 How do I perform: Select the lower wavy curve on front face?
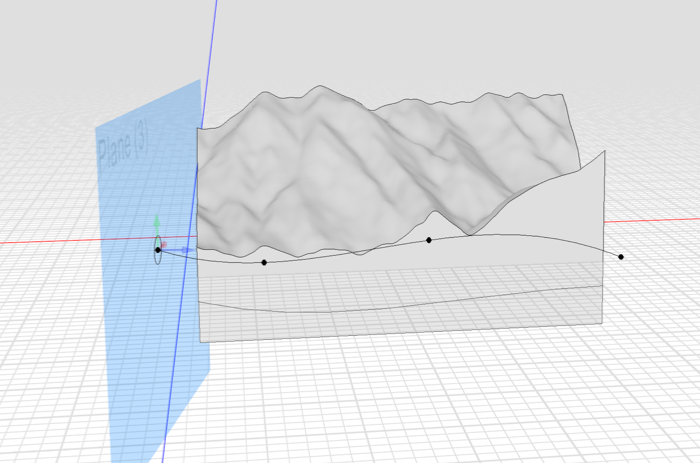pos(400,302)
